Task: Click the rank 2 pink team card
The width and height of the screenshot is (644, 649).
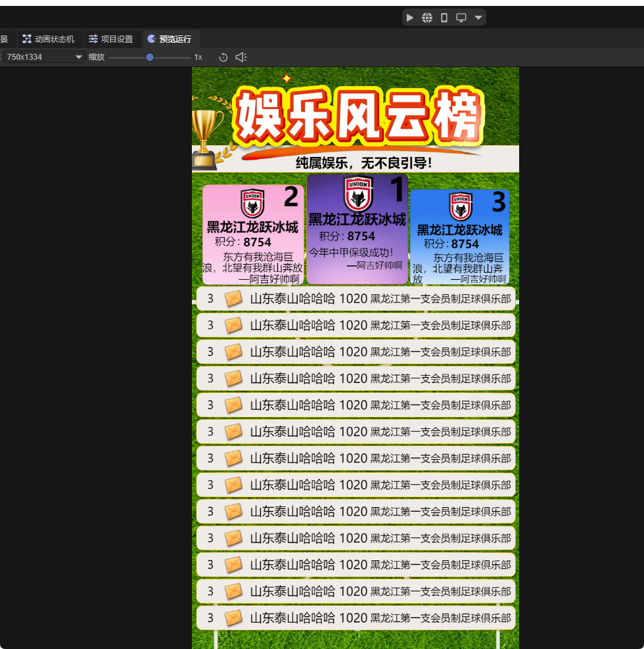Action: pos(253,235)
